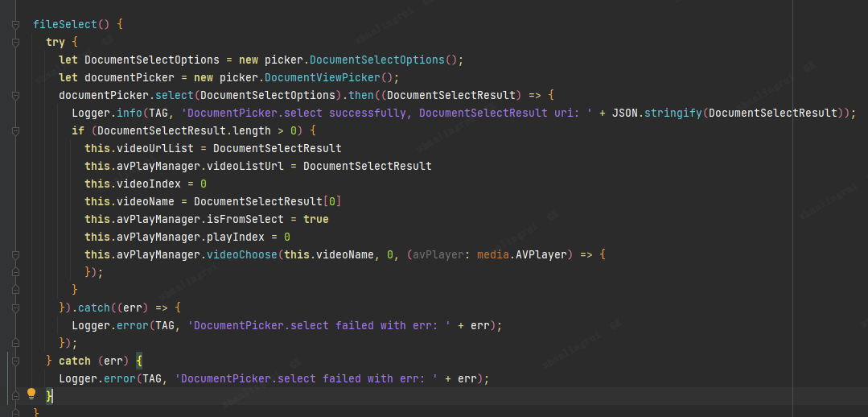
Task: Place cursor on this.videoIndex = 0 line
Action: (x=145, y=184)
